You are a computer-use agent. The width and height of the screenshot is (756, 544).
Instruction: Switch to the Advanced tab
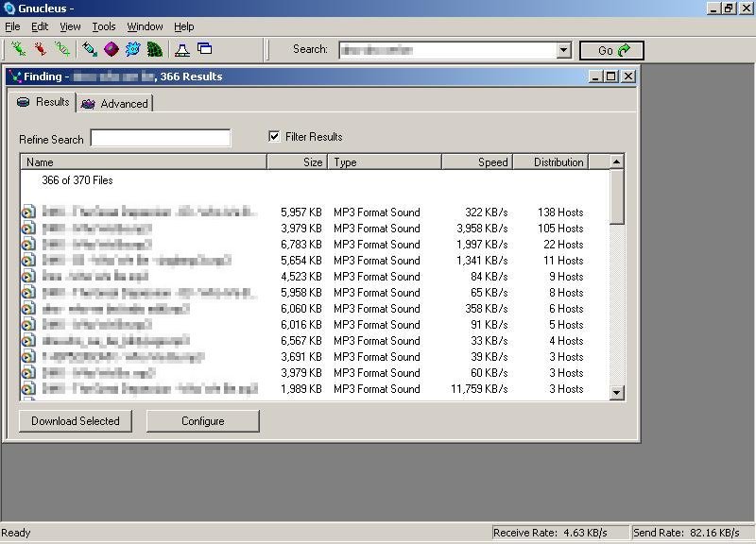coord(114,104)
